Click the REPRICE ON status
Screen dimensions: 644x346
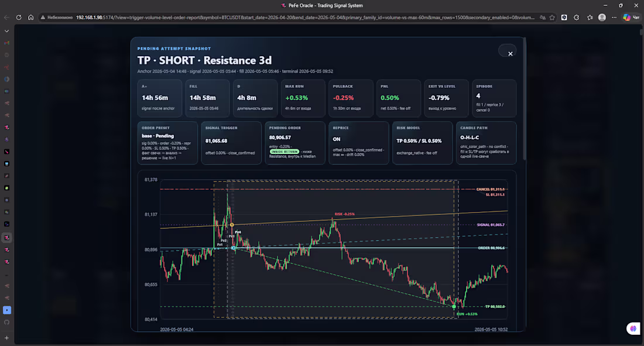[337, 139]
